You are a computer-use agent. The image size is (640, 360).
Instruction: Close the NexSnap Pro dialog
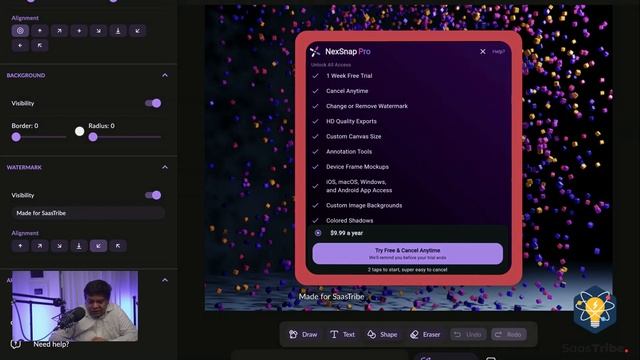click(483, 51)
